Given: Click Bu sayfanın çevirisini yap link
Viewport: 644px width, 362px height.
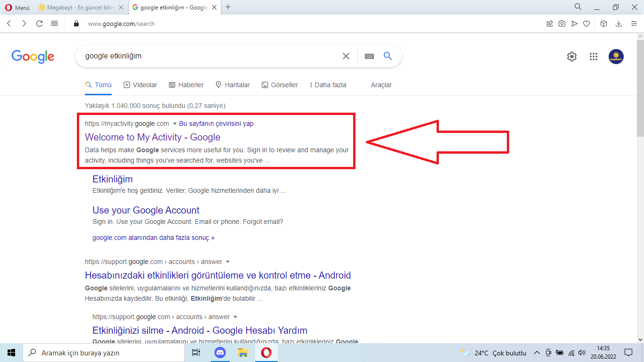Looking at the screenshot, I should click(x=217, y=123).
